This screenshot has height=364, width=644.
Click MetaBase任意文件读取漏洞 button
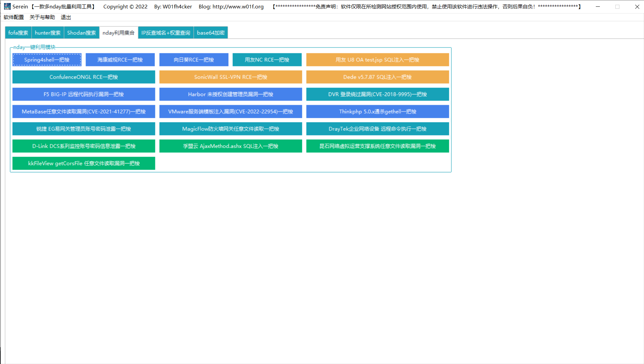(84, 112)
